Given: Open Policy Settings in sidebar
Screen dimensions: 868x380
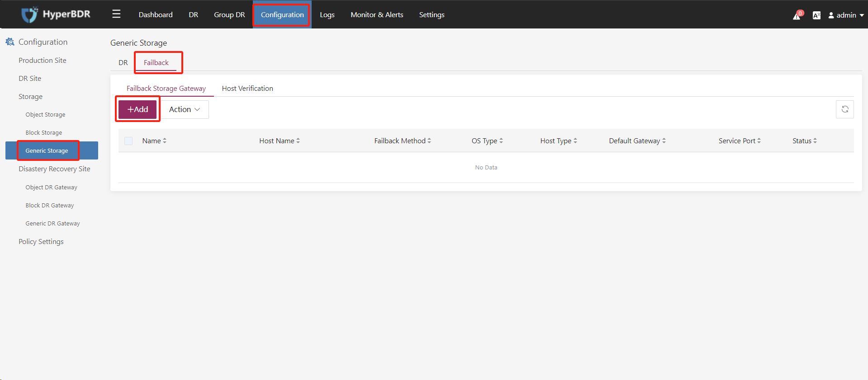Looking at the screenshot, I should [x=41, y=242].
